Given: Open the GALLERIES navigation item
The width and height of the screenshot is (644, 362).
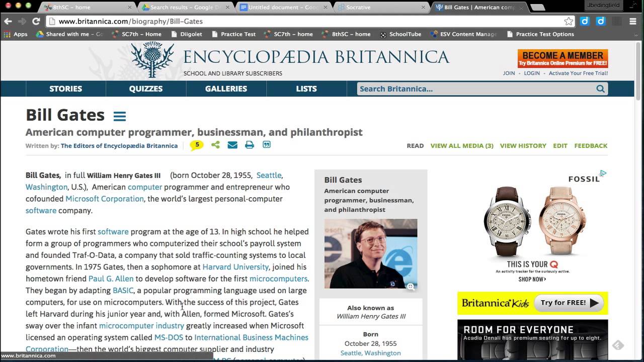Looking at the screenshot, I should [226, 88].
